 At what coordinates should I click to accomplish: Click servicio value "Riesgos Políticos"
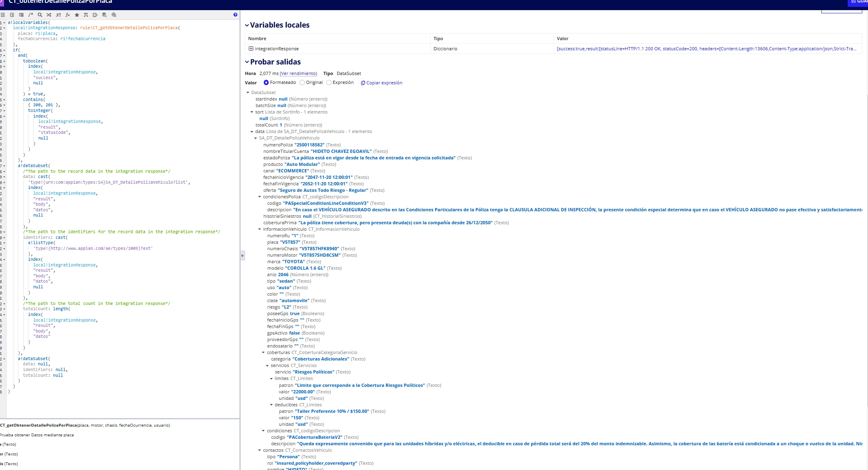pyautogui.click(x=313, y=372)
